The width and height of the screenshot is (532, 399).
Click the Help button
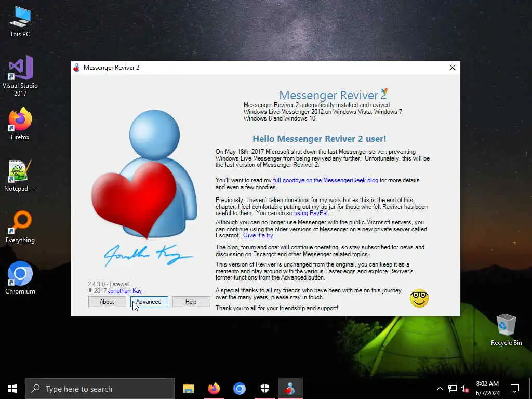pos(191,302)
